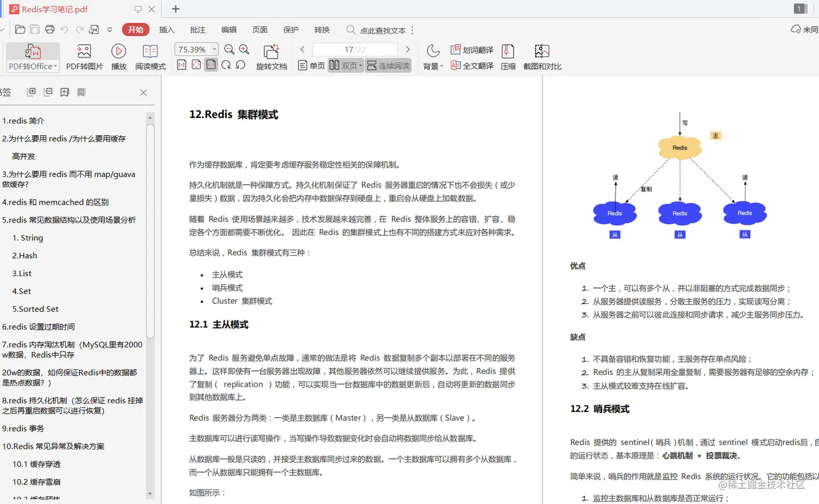This screenshot has width=819, height=504.
Task: Launch the 压缩 PDF compression tool
Action: 508,56
